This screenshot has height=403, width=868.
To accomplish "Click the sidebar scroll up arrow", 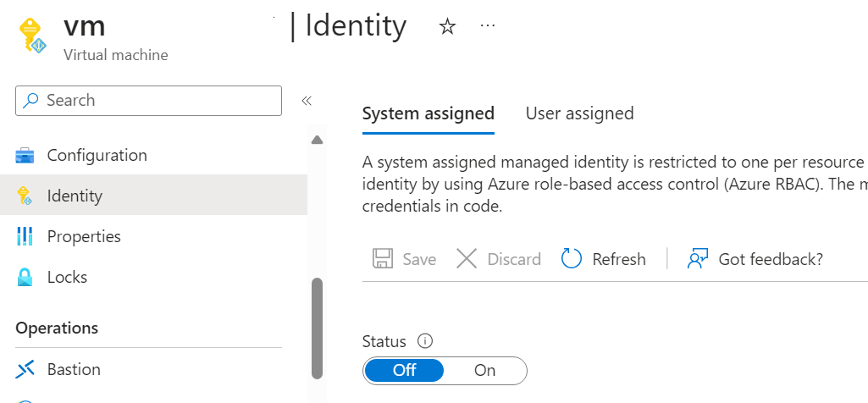I will (x=318, y=140).
